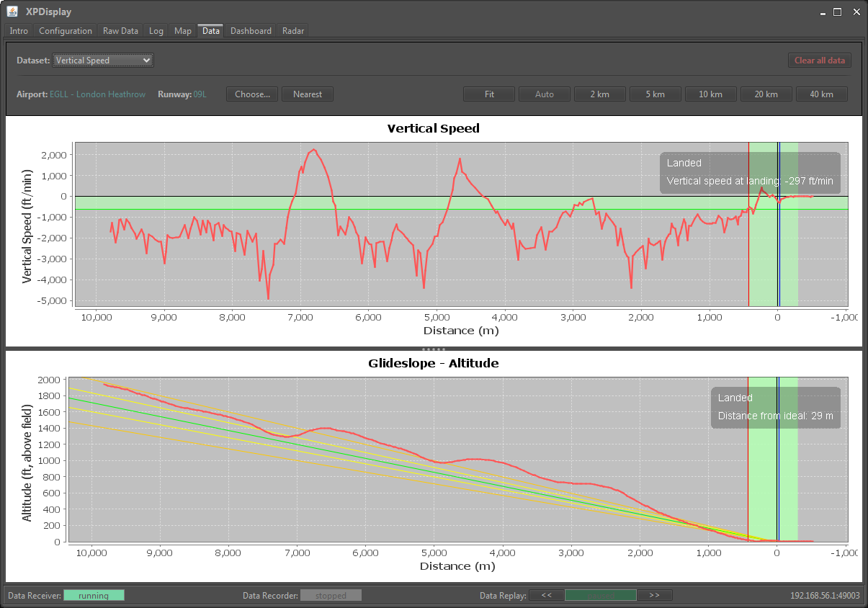Open the Configuration tab
868x608 pixels.
pyautogui.click(x=66, y=31)
